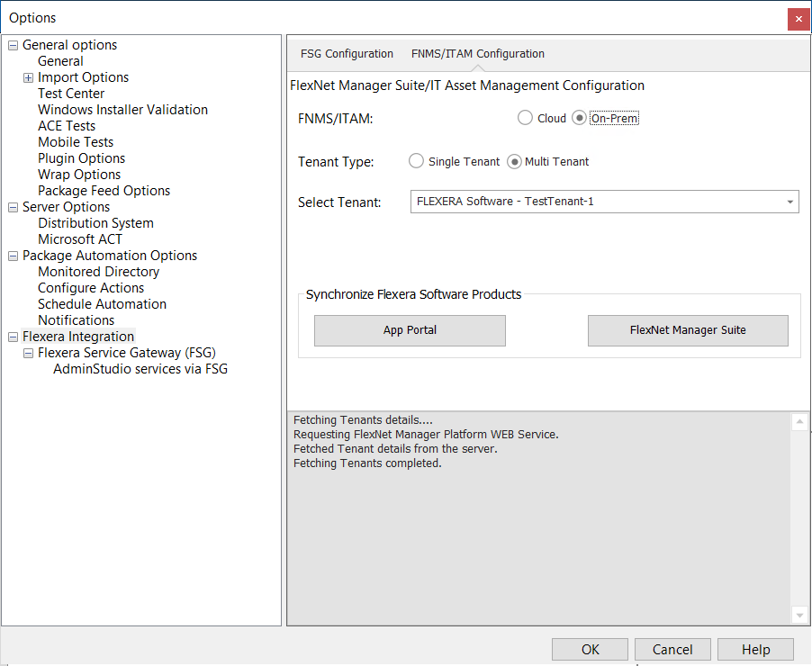Select Microsoft ACT tree item
Image resolution: width=812 pixels, height=666 pixels.
coord(80,239)
